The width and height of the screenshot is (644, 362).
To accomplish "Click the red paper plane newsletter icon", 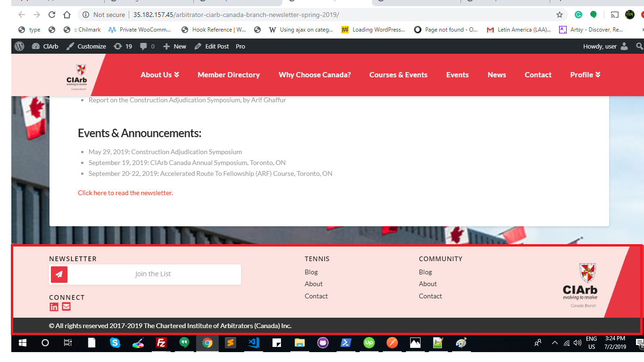I will pyautogui.click(x=59, y=274).
